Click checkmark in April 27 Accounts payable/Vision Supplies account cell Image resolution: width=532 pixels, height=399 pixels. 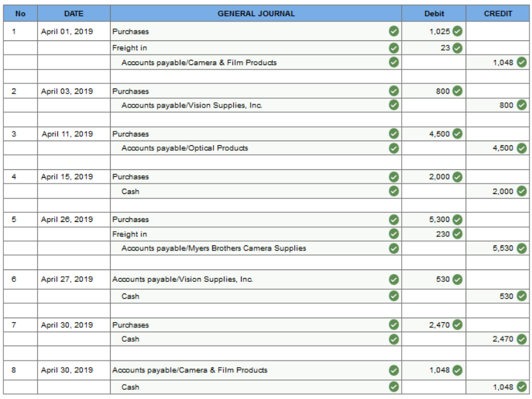pos(393,279)
